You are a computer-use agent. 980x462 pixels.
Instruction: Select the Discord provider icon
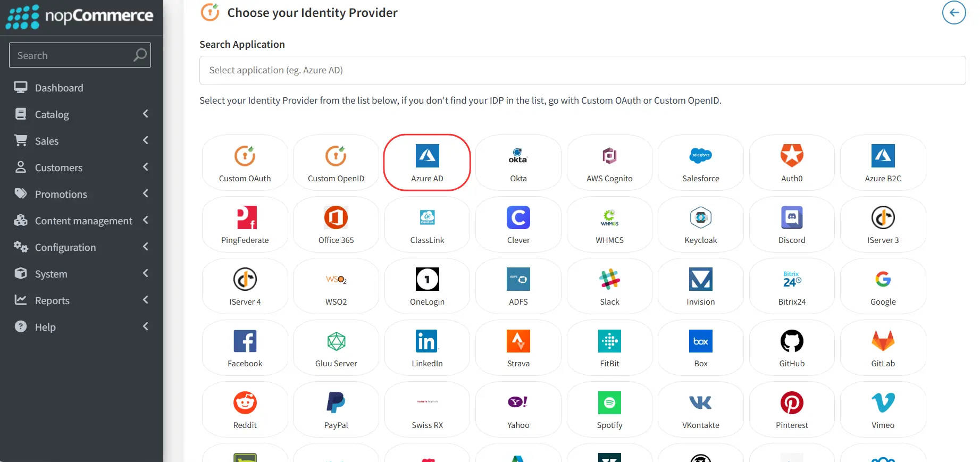[792, 217]
